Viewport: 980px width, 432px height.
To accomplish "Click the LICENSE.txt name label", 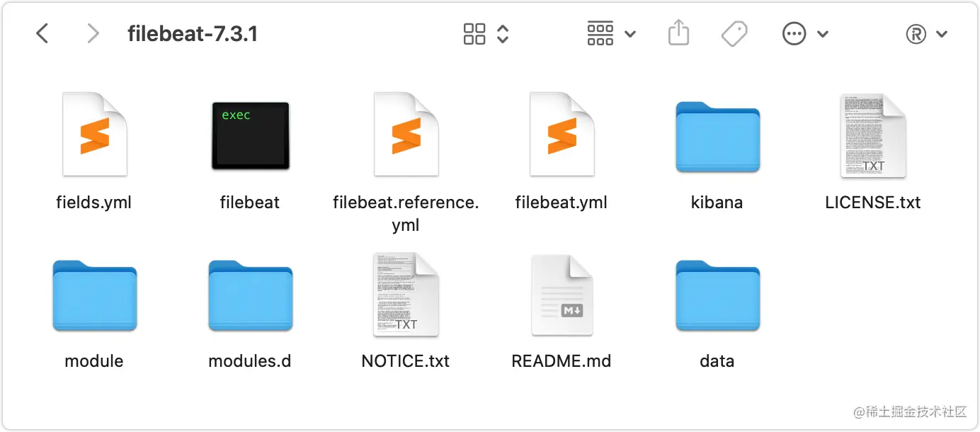I will click(873, 203).
